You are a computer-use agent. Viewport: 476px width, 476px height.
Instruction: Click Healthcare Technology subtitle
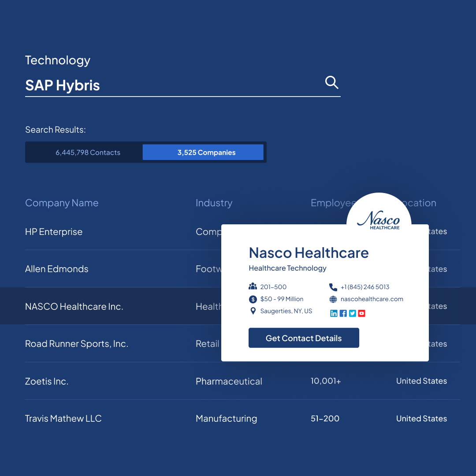tap(287, 268)
